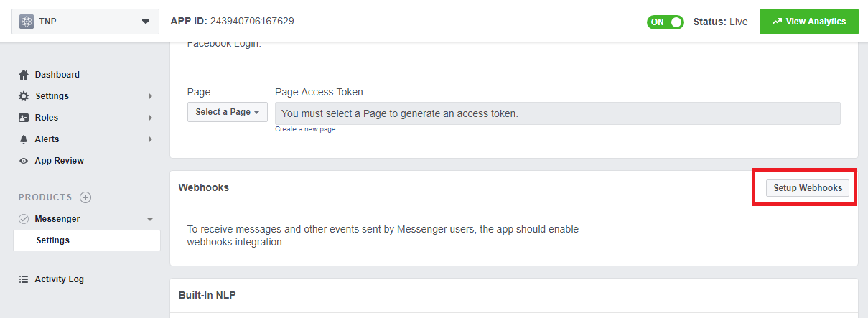Expand the Roles submenu arrow
The width and height of the screenshot is (868, 318).
pyautogui.click(x=150, y=118)
